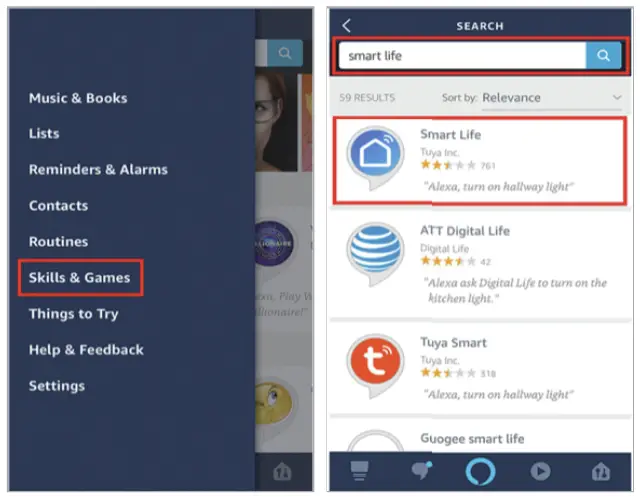Screen dimensions: 640x497
Task: Tap the Play media icon in bottom bar
Action: 540,471
